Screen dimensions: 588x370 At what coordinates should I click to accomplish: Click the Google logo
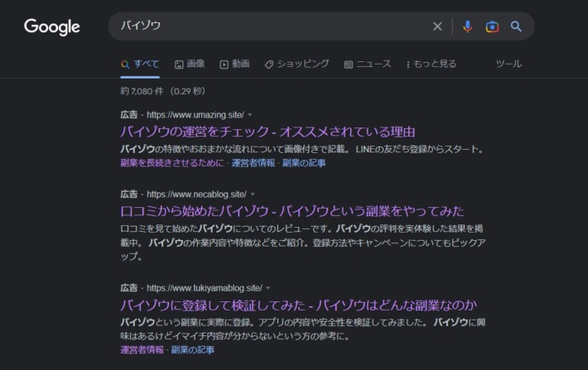pos(51,26)
